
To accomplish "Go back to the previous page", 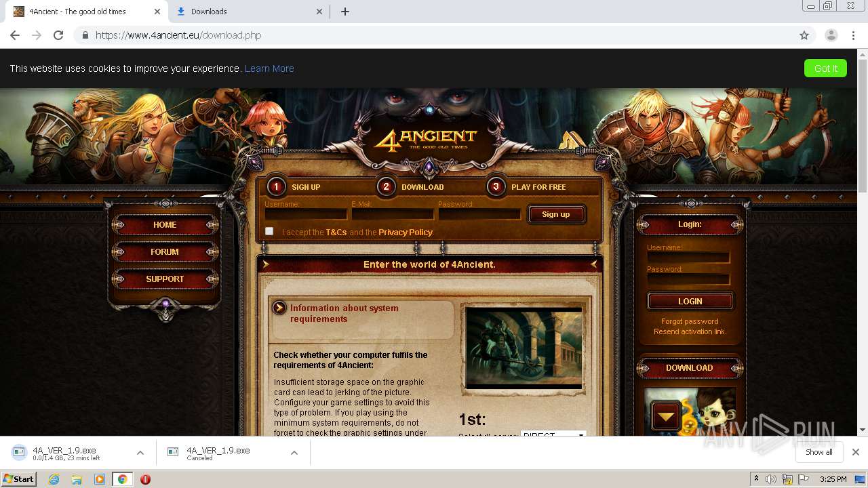I will click(15, 35).
